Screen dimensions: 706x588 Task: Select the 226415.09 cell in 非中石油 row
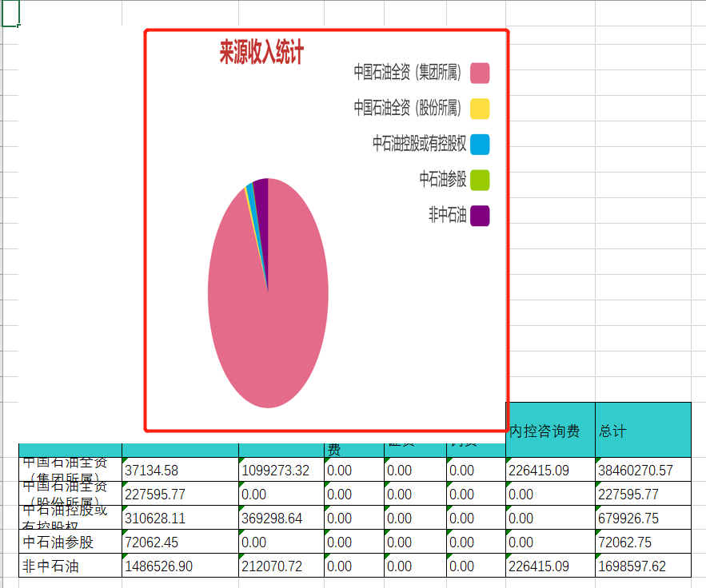550,565
